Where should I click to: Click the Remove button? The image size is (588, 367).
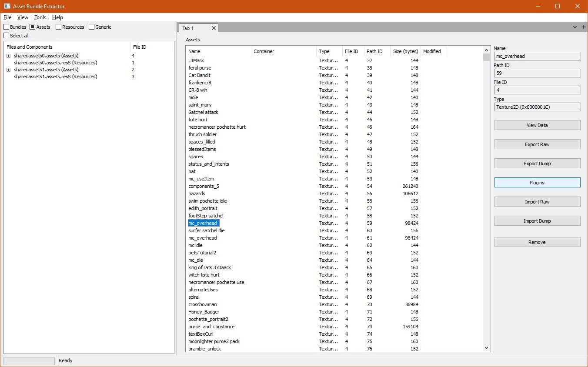pos(537,242)
